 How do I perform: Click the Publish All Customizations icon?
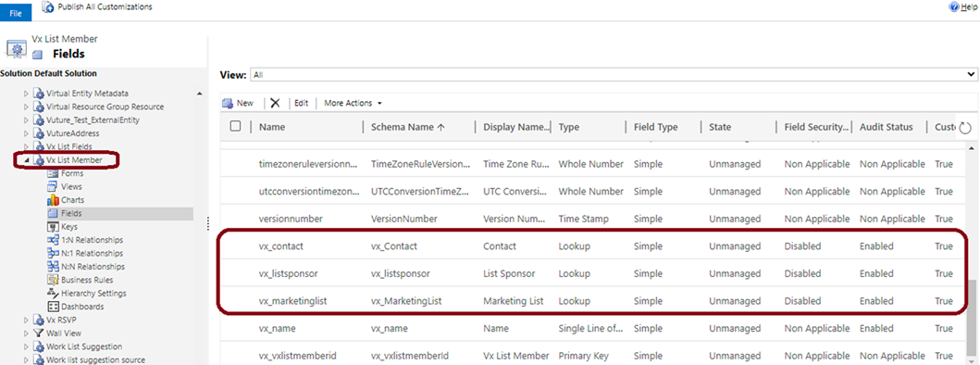click(47, 6)
